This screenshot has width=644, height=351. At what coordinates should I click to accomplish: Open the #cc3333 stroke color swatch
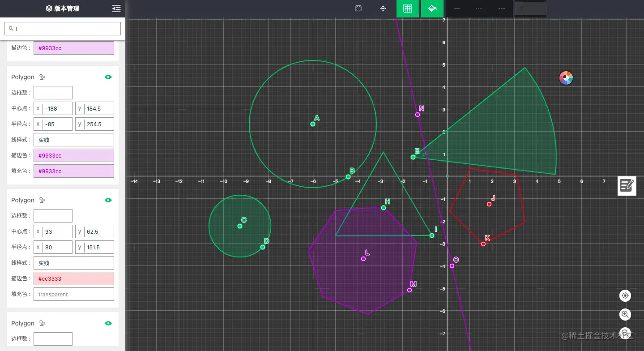pos(74,278)
